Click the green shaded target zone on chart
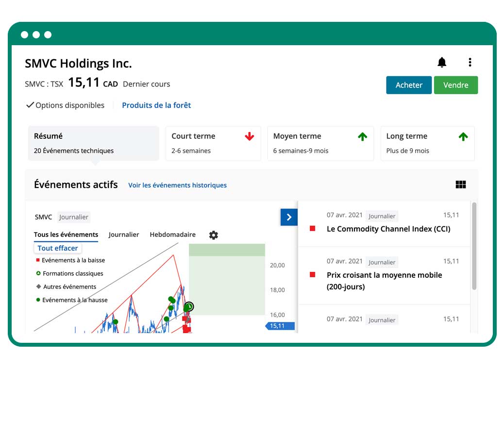 [227, 280]
